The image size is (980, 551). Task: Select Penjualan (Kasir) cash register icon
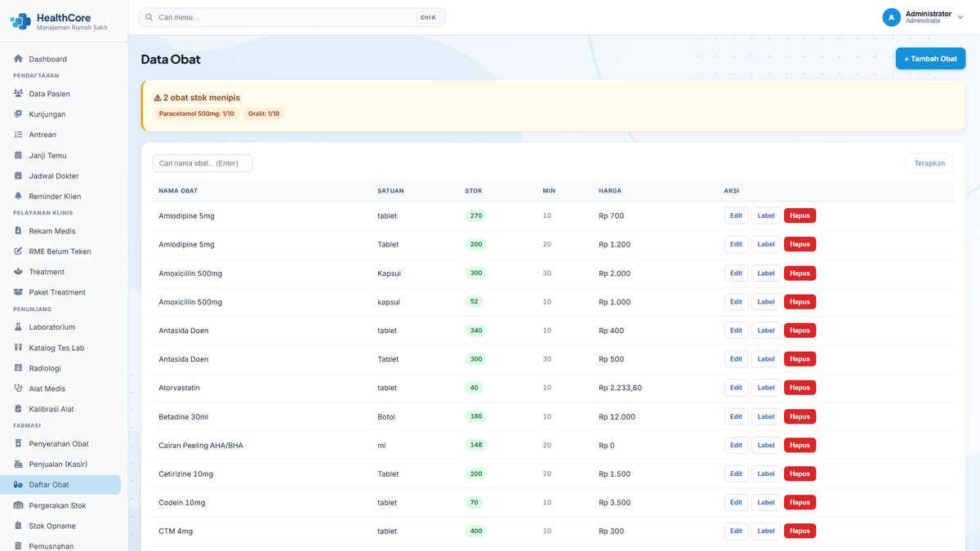click(x=18, y=464)
